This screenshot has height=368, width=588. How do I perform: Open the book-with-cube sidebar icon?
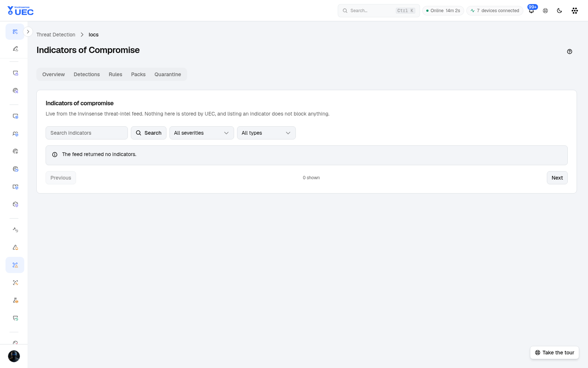[x=15, y=187]
